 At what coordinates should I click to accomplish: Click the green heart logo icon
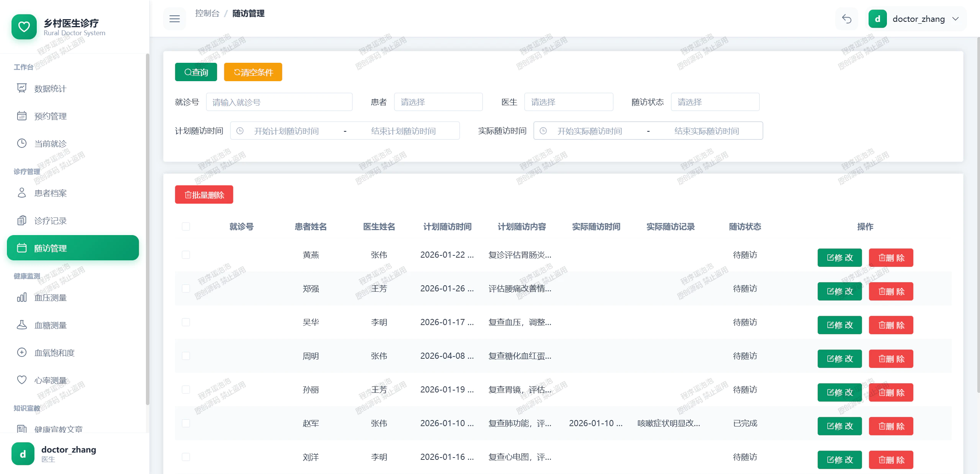24,27
